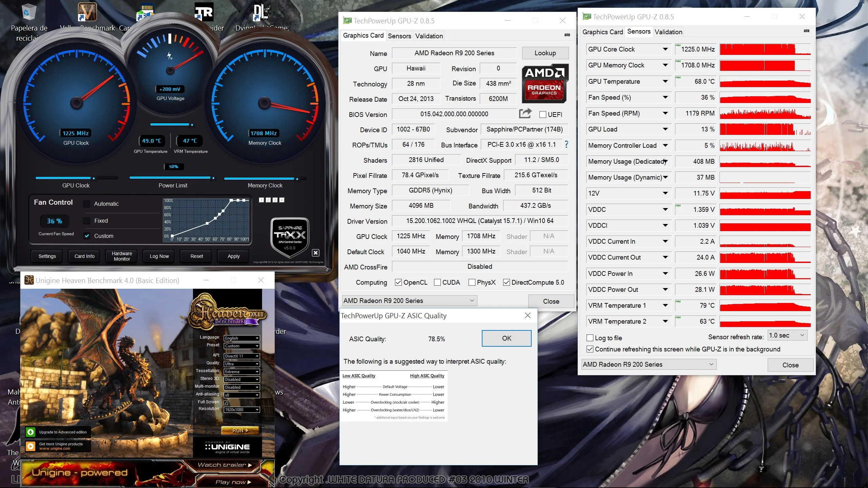Image resolution: width=868 pixels, height=488 pixels.
Task: Confirm ASIC Quality dialog with OK
Action: tap(507, 338)
